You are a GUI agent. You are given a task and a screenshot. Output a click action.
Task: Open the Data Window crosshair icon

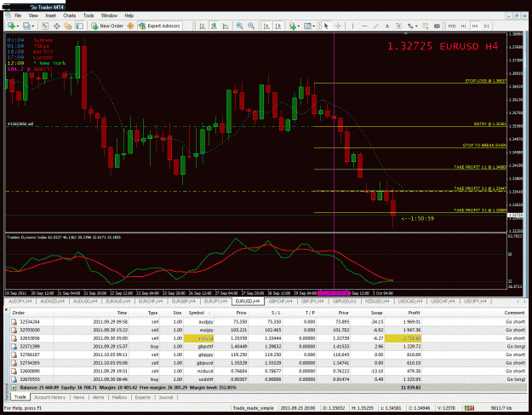[57, 26]
